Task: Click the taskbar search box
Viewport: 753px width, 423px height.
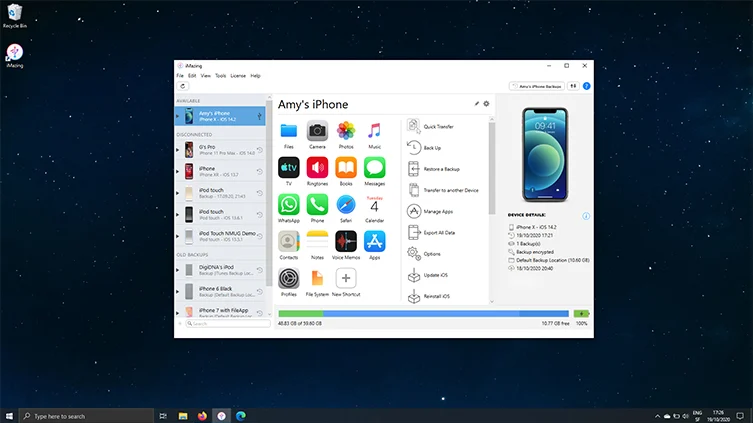Action: 86,416
